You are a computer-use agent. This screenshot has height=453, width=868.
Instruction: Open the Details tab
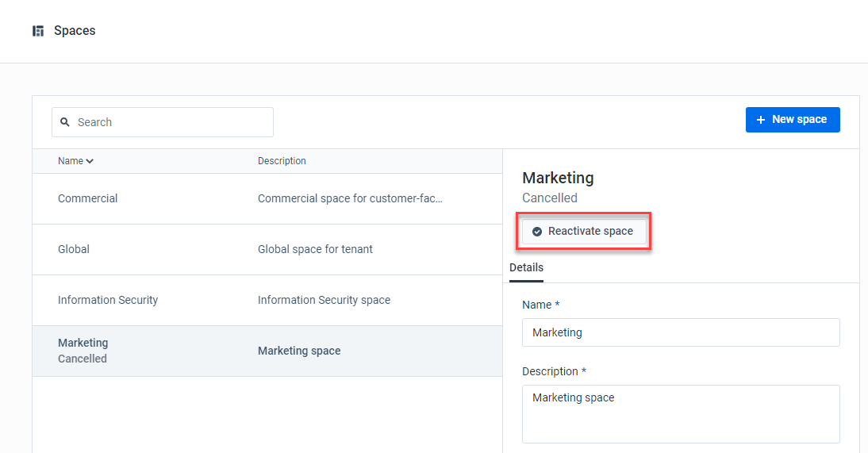[527, 267]
